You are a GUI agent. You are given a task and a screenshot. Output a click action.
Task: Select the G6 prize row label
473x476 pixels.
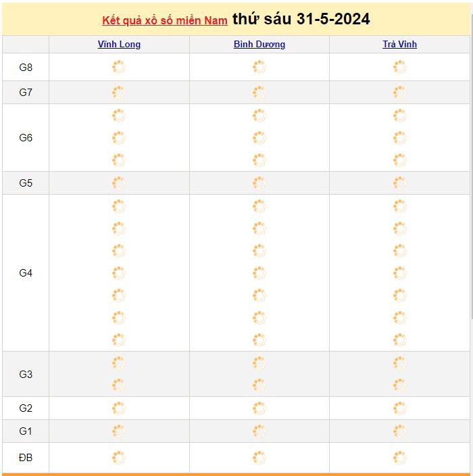(26, 137)
